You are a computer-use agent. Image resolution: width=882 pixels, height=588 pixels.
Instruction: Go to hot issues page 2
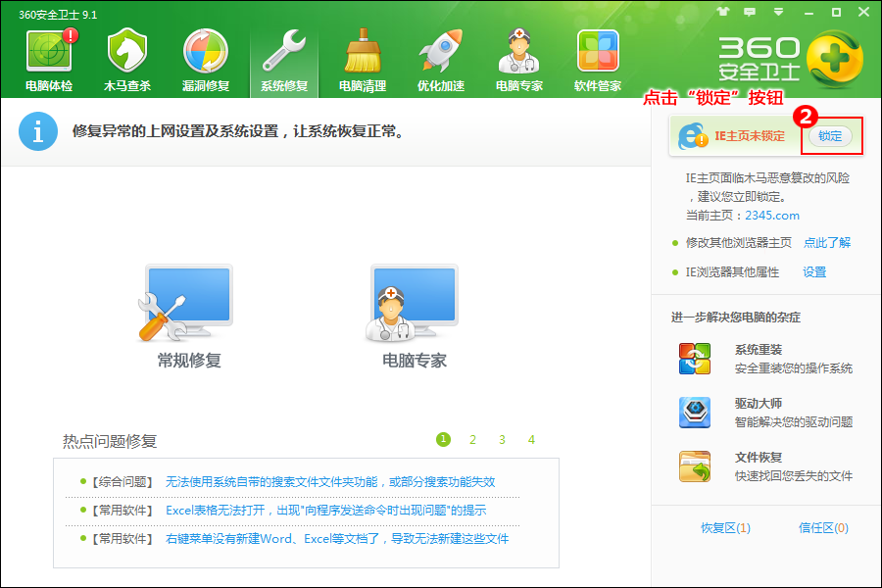[x=472, y=439]
